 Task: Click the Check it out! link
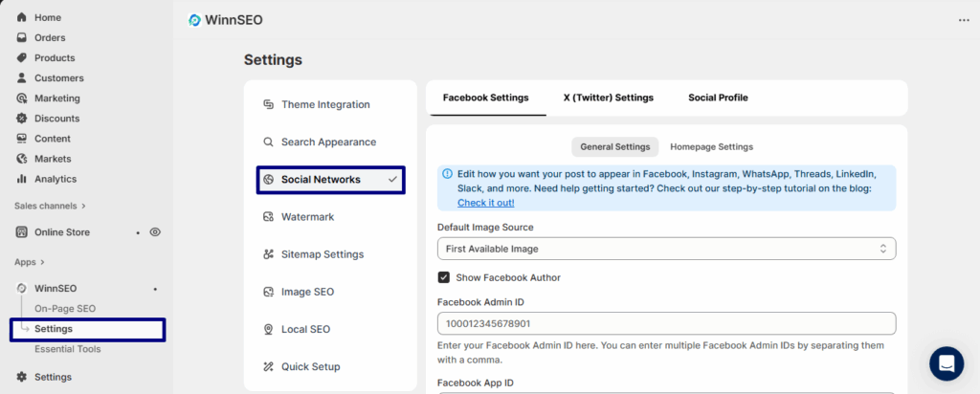485,203
